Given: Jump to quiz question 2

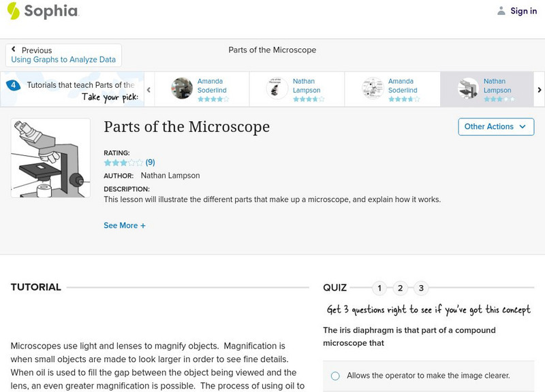Looking at the screenshot, I should tap(401, 288).
